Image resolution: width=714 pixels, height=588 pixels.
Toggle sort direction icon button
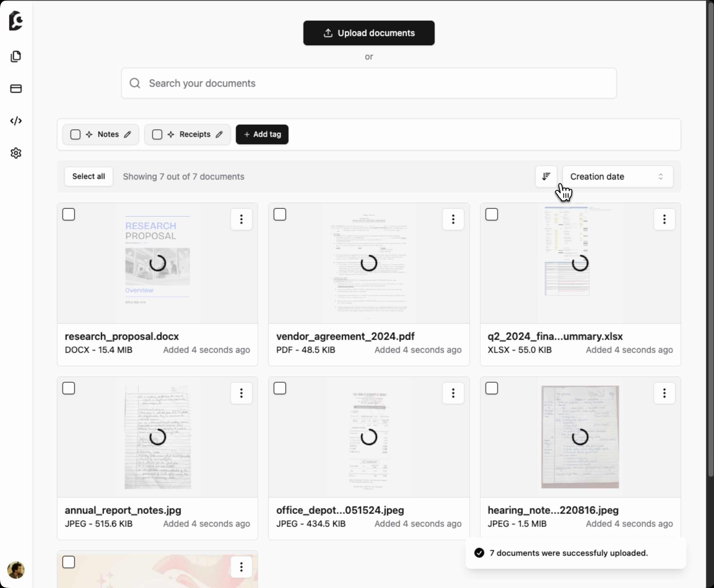546,176
